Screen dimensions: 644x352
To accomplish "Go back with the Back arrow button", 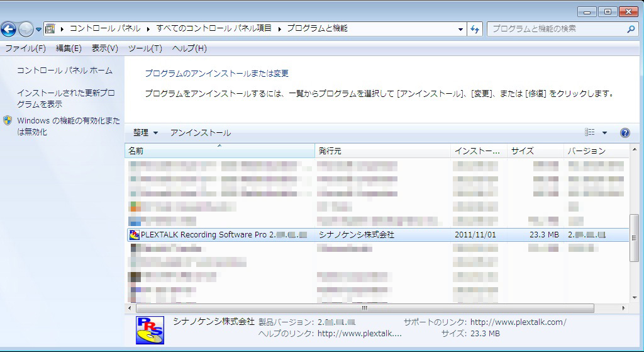I will 9,29.
